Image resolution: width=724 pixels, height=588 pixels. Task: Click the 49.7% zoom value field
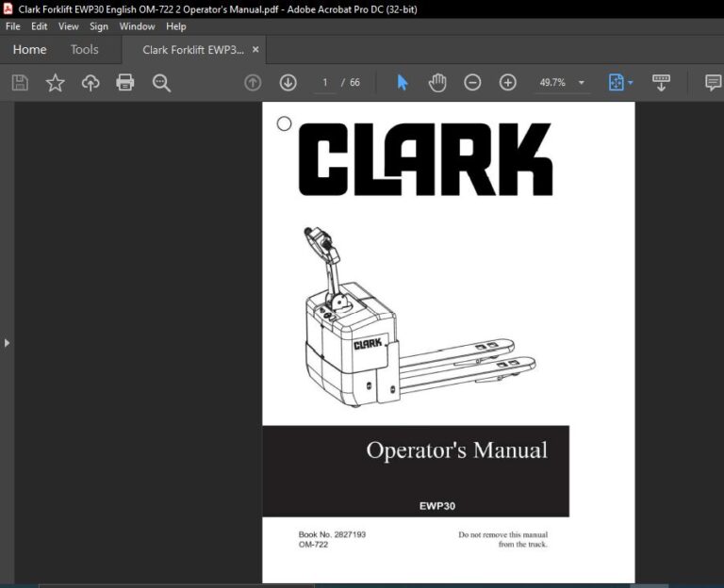pyautogui.click(x=552, y=83)
